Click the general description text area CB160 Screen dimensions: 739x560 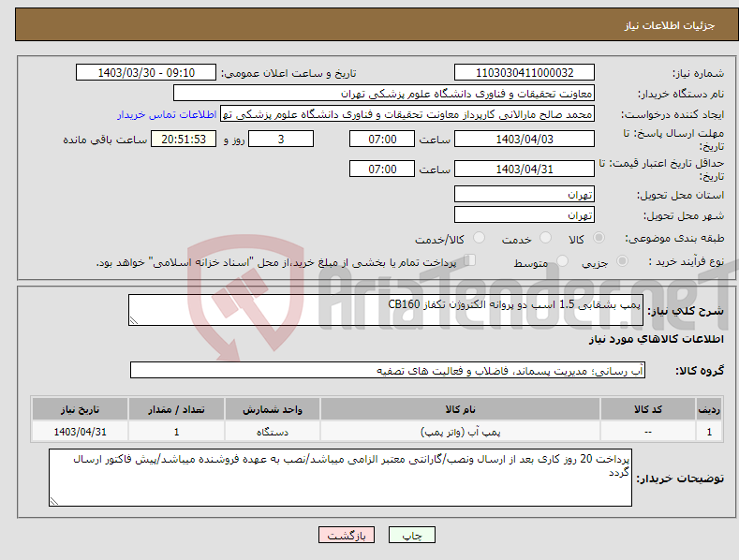(x=386, y=310)
